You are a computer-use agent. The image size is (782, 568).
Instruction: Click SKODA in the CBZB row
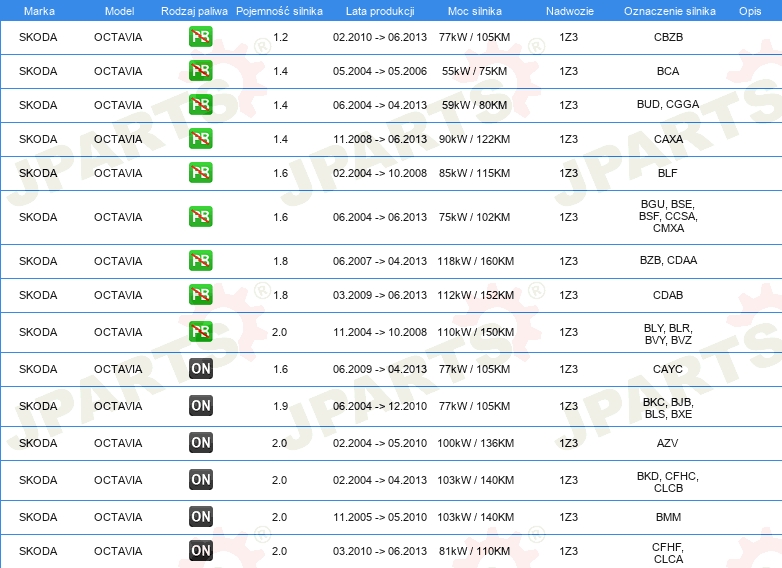coord(38,37)
